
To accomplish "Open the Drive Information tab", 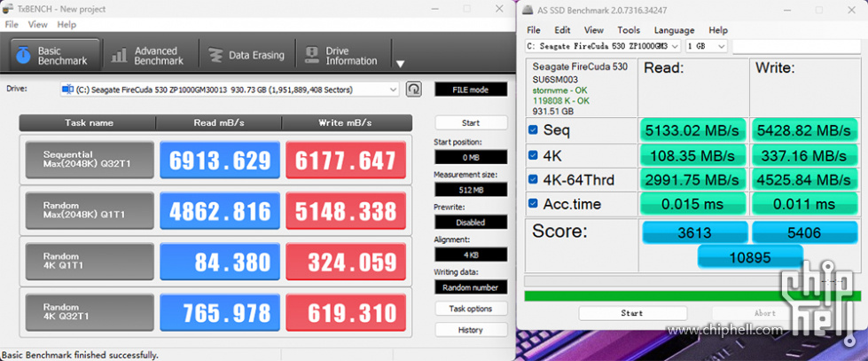I will point(342,55).
